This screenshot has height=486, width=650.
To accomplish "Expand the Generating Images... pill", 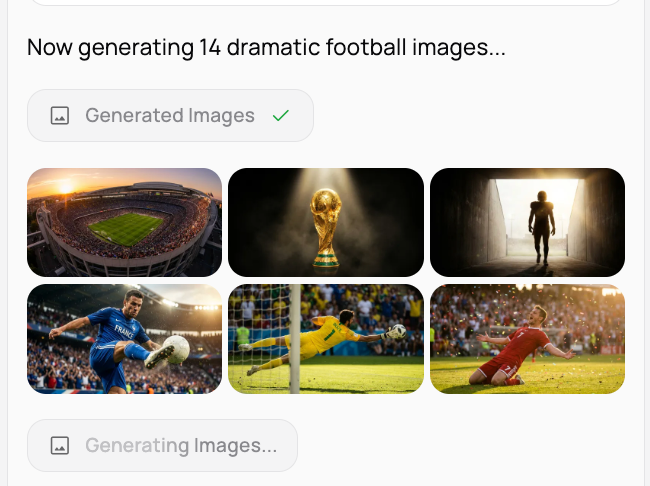I will [162, 445].
